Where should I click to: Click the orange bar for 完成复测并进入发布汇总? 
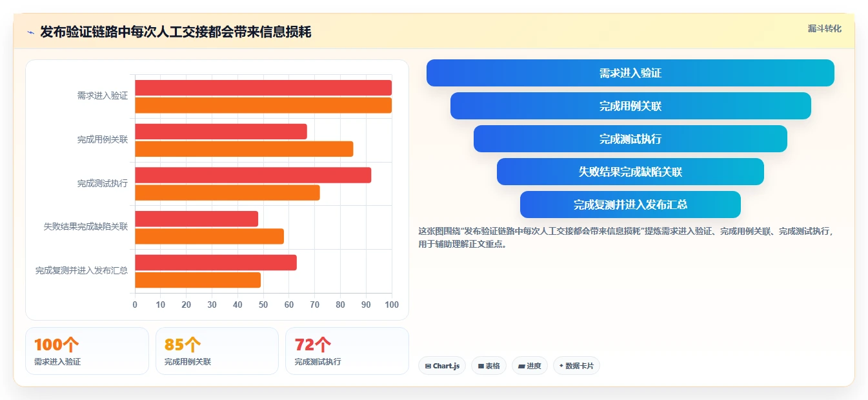click(197, 280)
